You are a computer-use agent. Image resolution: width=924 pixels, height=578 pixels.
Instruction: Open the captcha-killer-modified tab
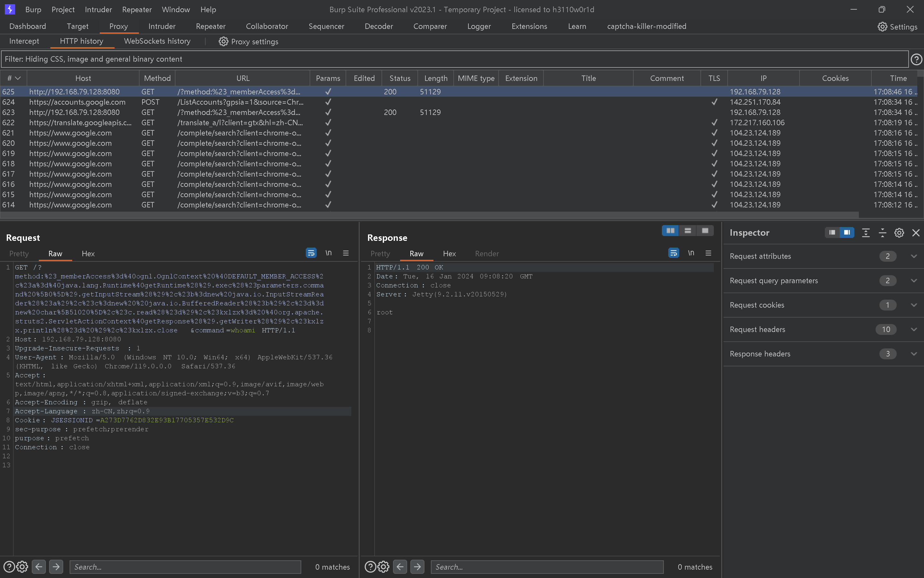[x=646, y=26]
